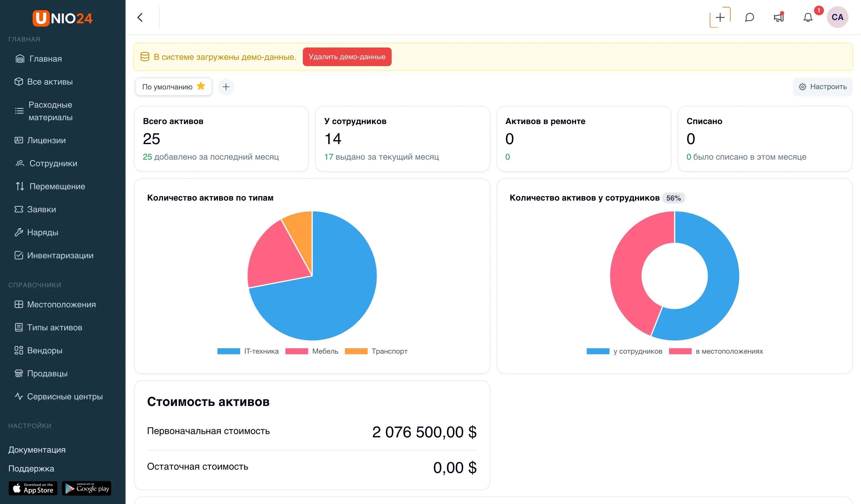Open the Списано card
Image resolution: width=861 pixels, height=504 pixels.
pyautogui.click(x=765, y=139)
